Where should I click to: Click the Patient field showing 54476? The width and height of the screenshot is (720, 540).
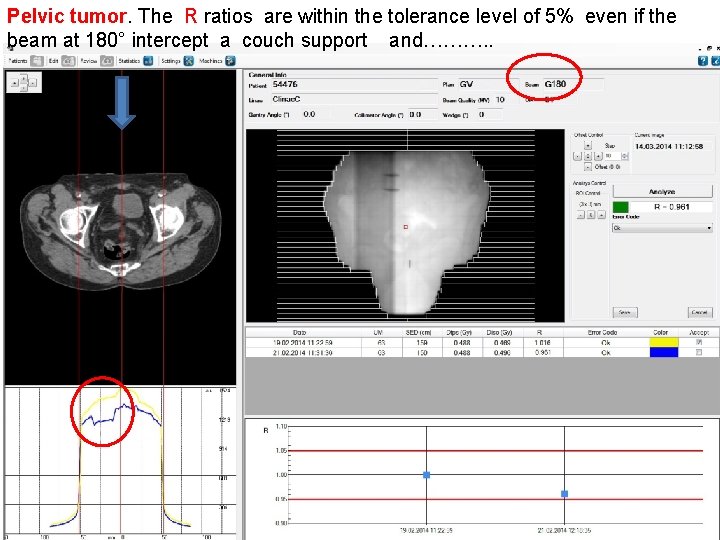pyautogui.click(x=354, y=84)
